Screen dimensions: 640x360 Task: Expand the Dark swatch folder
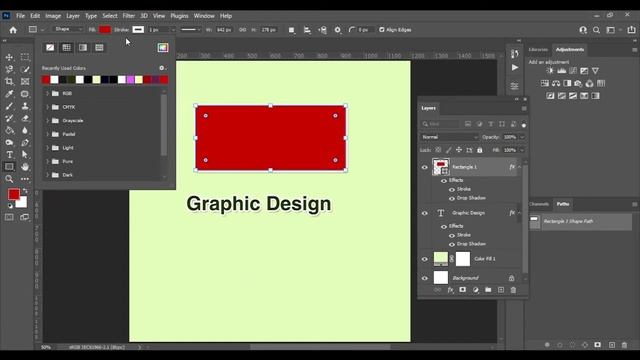[47, 175]
